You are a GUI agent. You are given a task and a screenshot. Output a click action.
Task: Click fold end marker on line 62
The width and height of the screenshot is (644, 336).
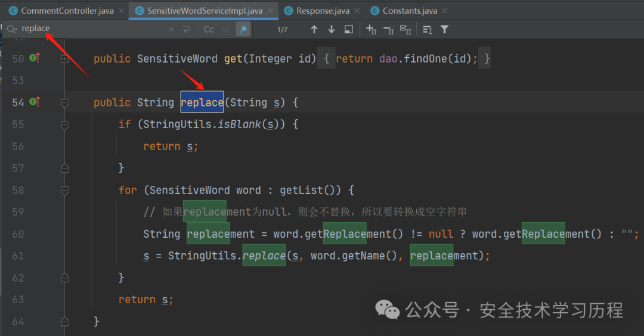click(x=64, y=278)
